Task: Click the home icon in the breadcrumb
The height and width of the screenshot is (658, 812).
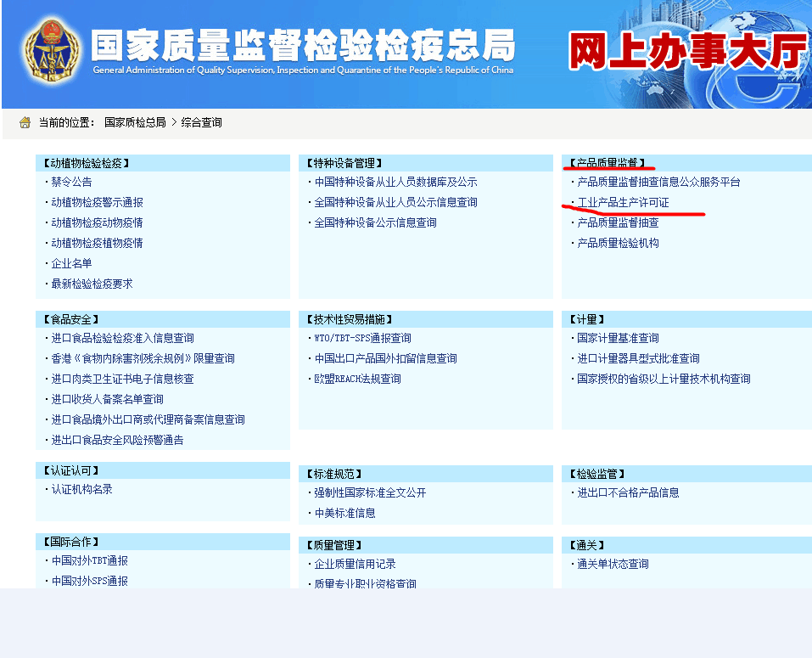Action: tap(25, 123)
